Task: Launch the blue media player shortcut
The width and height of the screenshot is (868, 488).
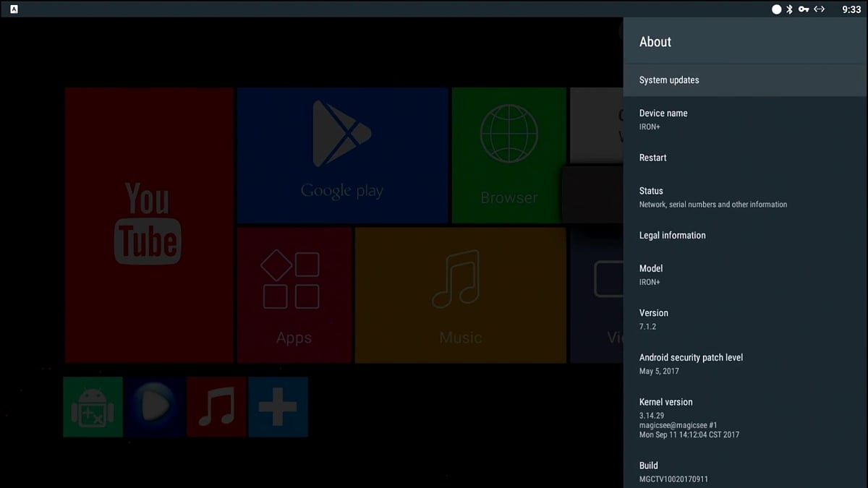Action: (154, 407)
